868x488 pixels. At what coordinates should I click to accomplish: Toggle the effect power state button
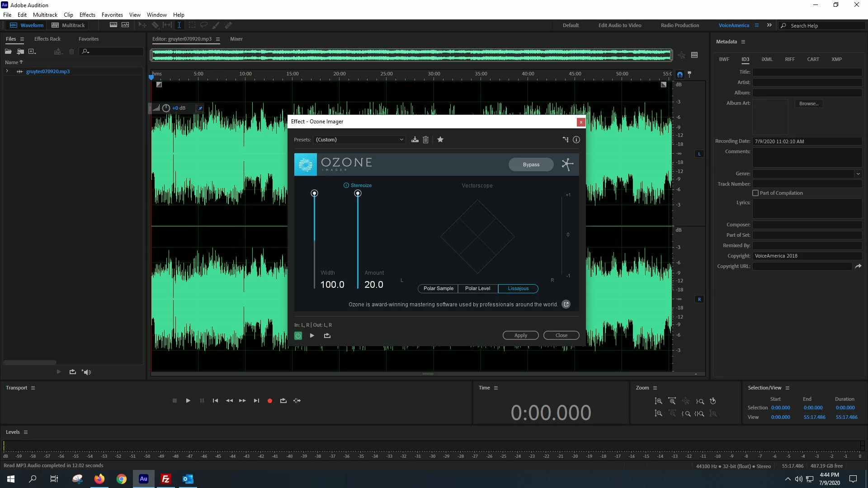coord(298,336)
